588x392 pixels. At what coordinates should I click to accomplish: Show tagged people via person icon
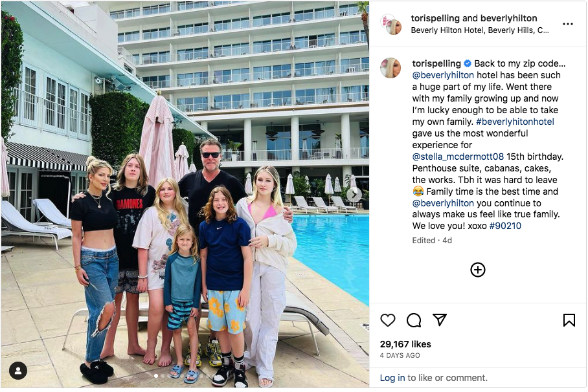coord(18,371)
